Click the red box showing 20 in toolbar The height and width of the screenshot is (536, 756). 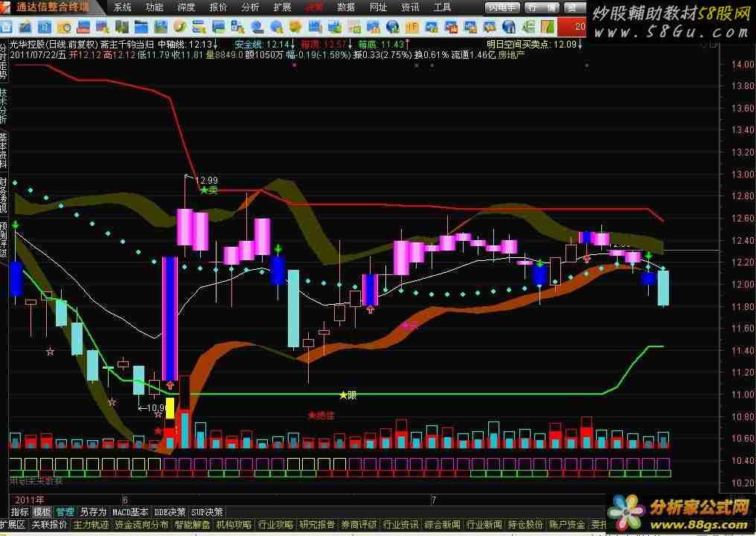571,27
